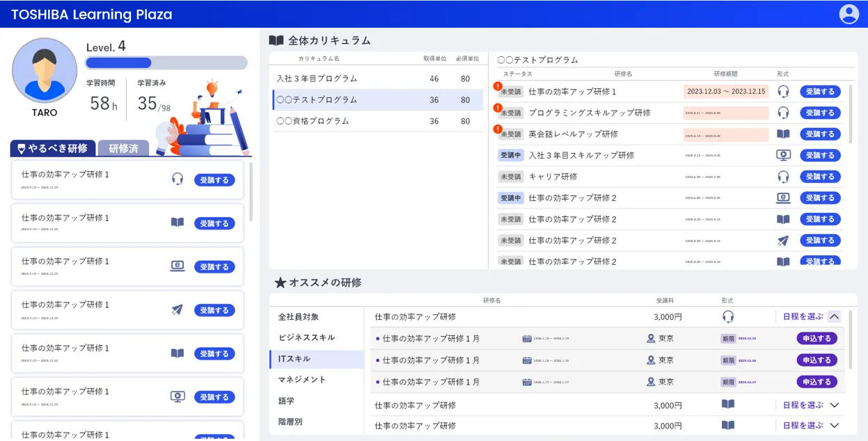Click the 3,000円 fee in the headphone training row
The height and width of the screenshot is (441, 868).
(668, 316)
